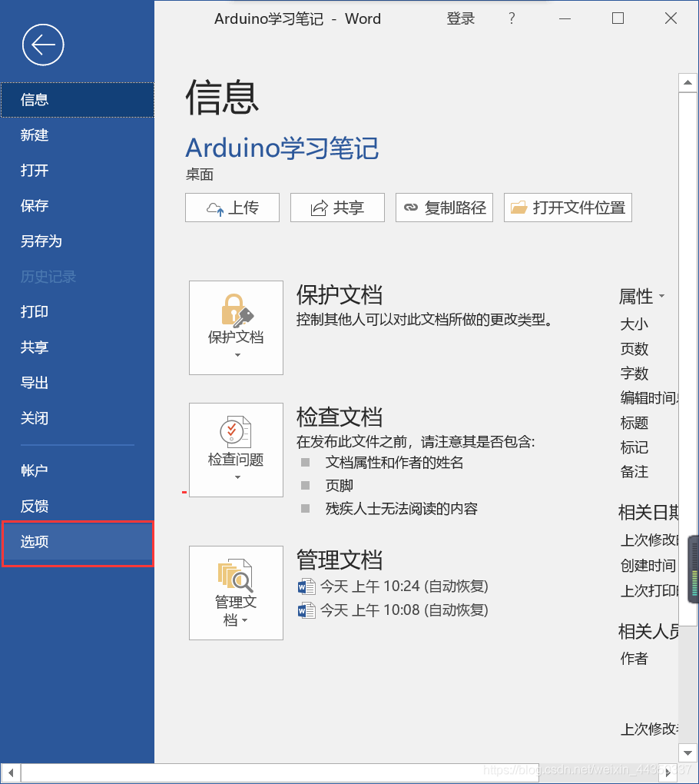Click the 复制路径 button text
The width and height of the screenshot is (699, 784).
[x=456, y=208]
